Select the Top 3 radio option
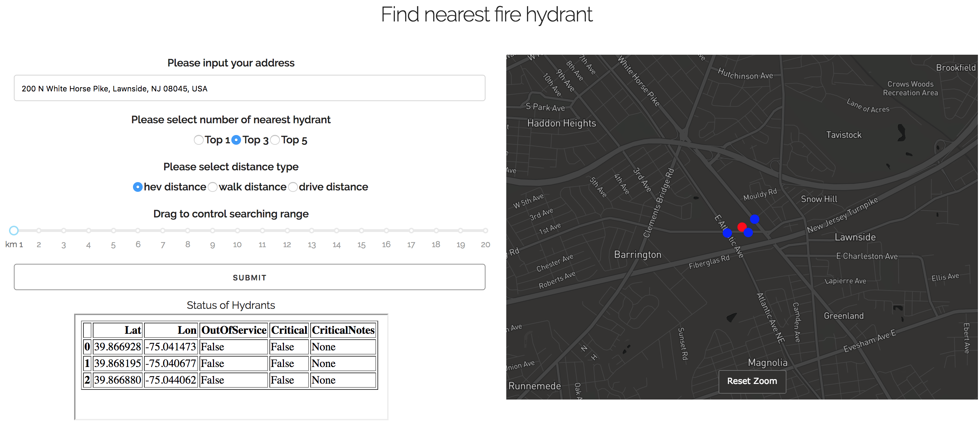 [236, 140]
